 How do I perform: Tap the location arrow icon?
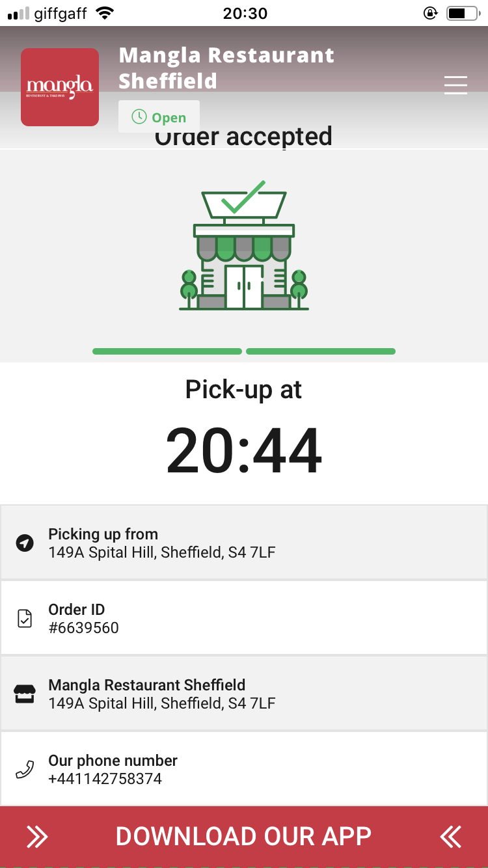point(25,543)
